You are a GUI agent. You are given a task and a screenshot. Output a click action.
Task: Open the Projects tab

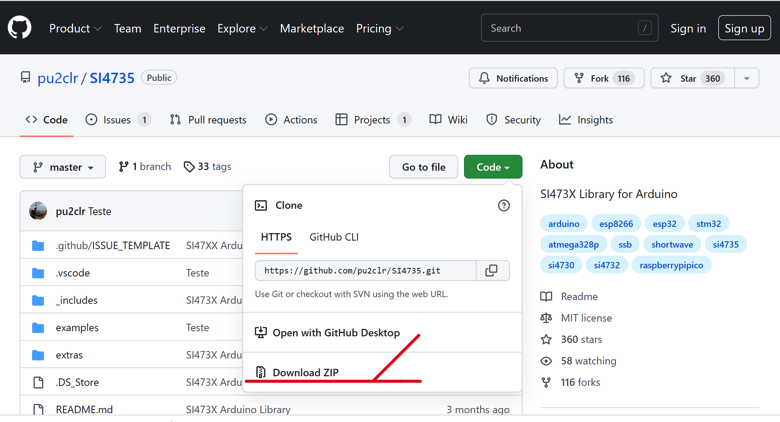(x=373, y=120)
